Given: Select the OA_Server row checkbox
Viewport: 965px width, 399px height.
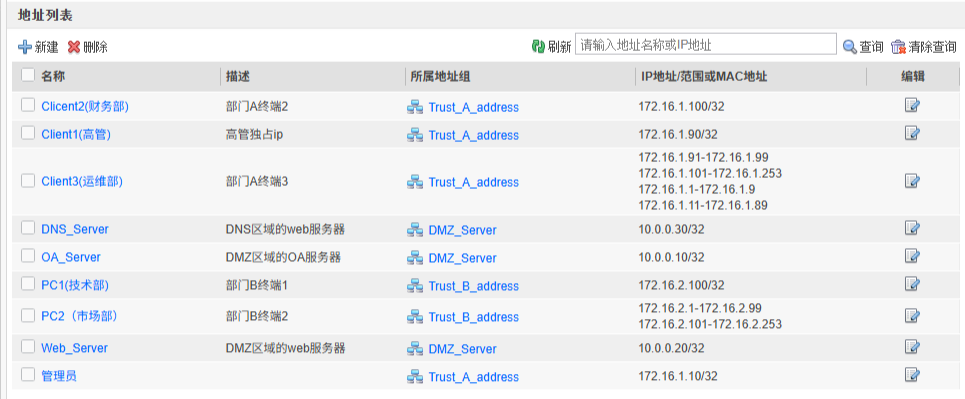Looking at the screenshot, I should (x=28, y=256).
